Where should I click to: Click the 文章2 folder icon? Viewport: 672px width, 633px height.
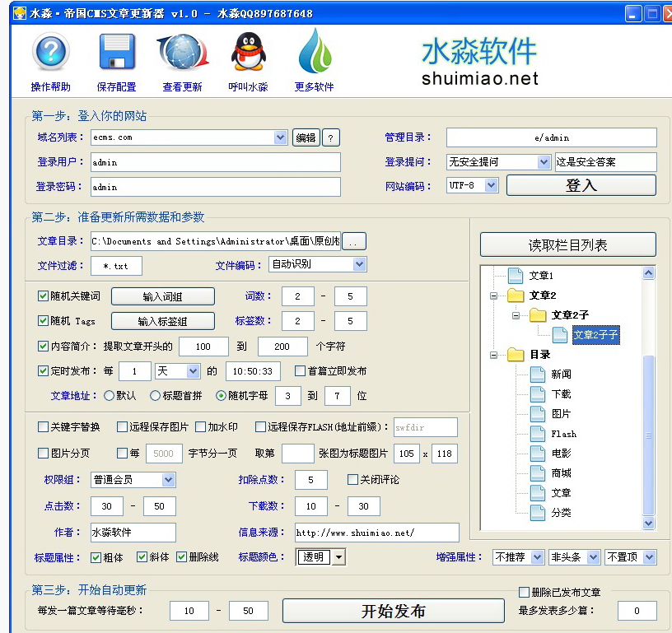tap(516, 295)
